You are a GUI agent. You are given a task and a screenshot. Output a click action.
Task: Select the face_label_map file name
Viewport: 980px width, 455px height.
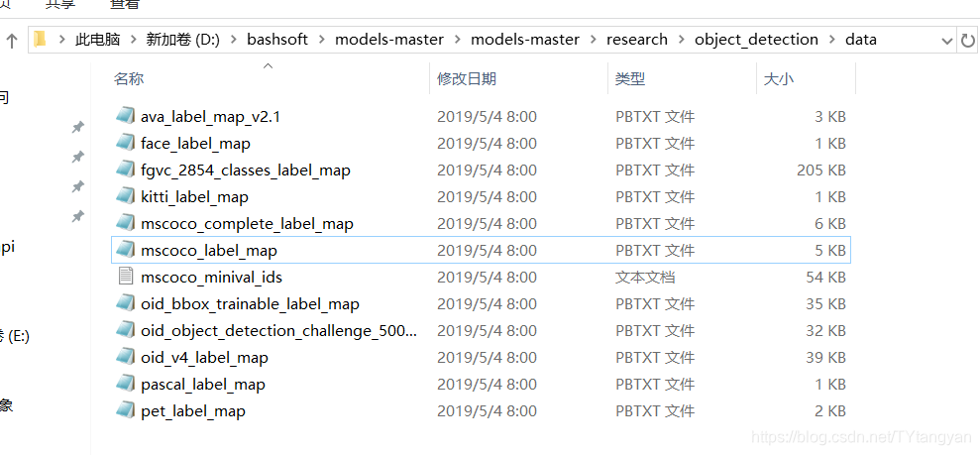coord(195,143)
